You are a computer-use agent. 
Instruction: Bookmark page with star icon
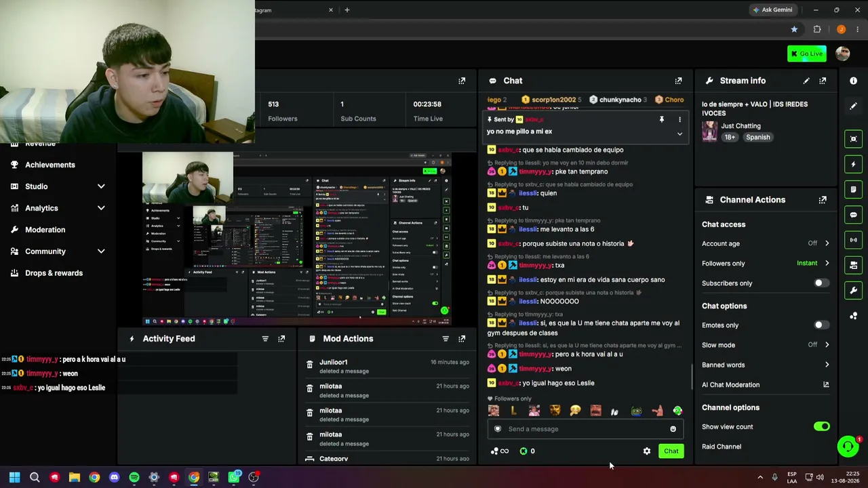pyautogui.click(x=794, y=29)
